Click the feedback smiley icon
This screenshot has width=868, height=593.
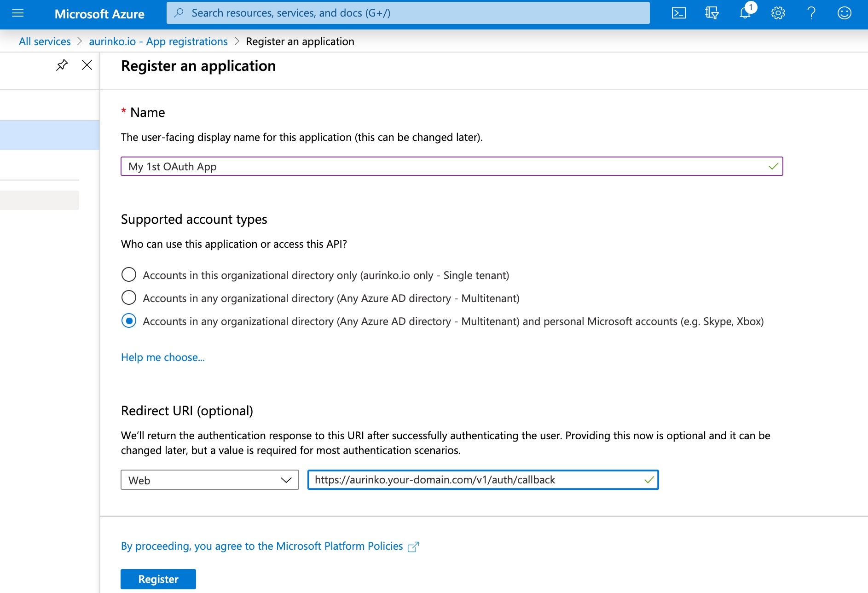pyautogui.click(x=844, y=13)
